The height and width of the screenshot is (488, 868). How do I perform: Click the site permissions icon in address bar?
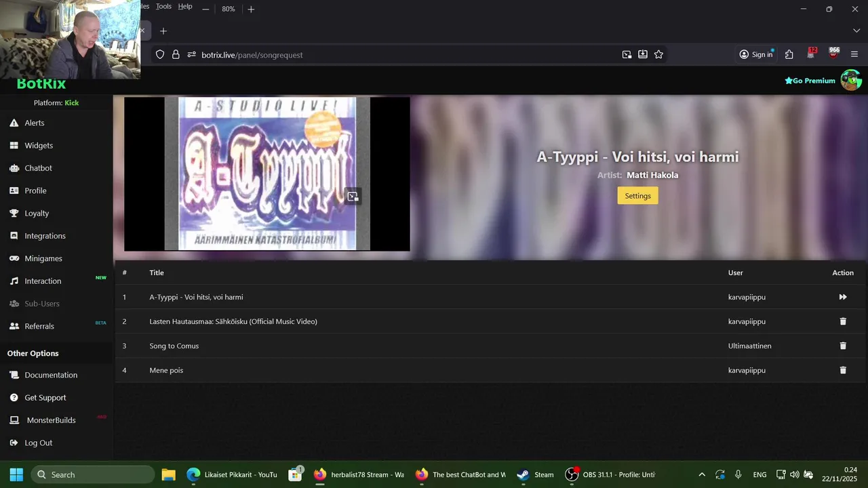pos(191,55)
